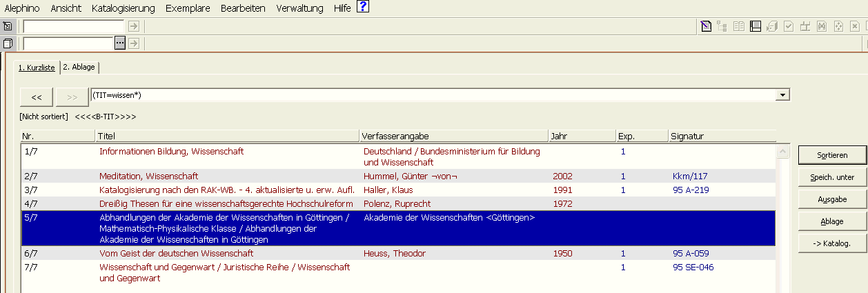Open the Ansicht menu
This screenshot has height=293, width=868.
66,8
